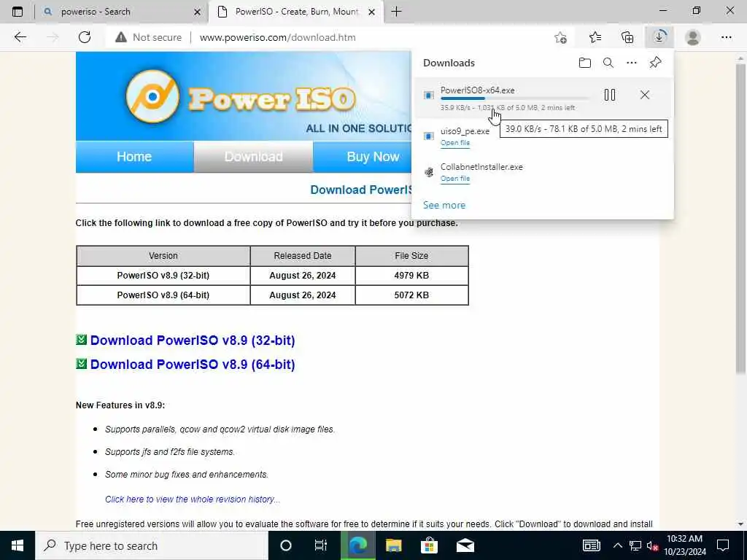Click the muted volume tray icon
Screen dimensions: 747x560
(x=652, y=545)
